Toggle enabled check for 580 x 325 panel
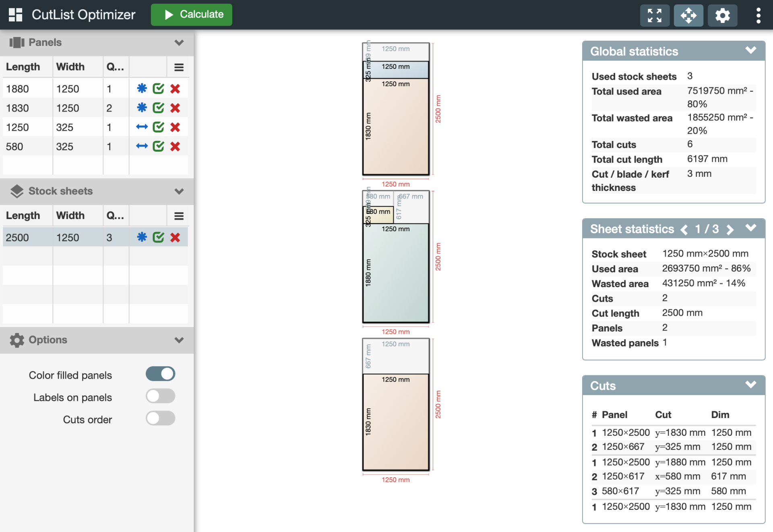This screenshot has width=773, height=532. click(x=159, y=146)
